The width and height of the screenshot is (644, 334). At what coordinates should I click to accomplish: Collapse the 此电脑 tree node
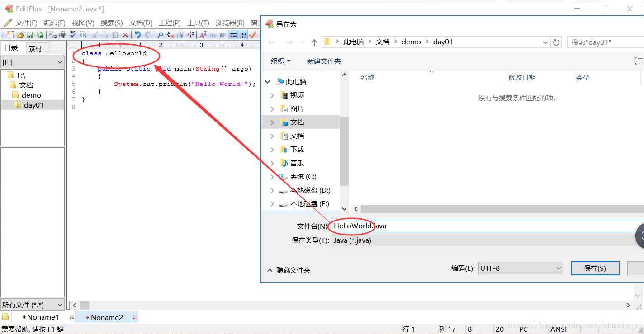pyautogui.click(x=268, y=82)
